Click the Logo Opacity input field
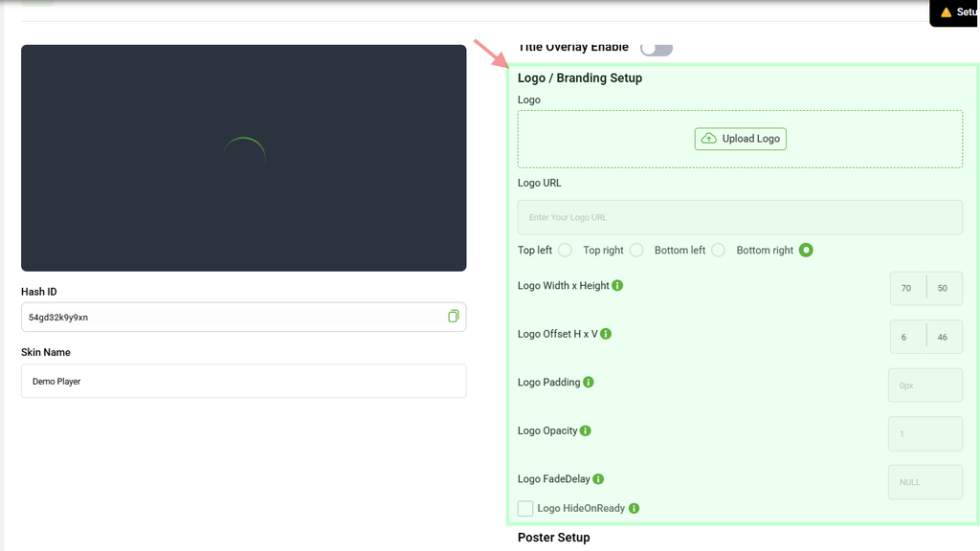 click(925, 433)
